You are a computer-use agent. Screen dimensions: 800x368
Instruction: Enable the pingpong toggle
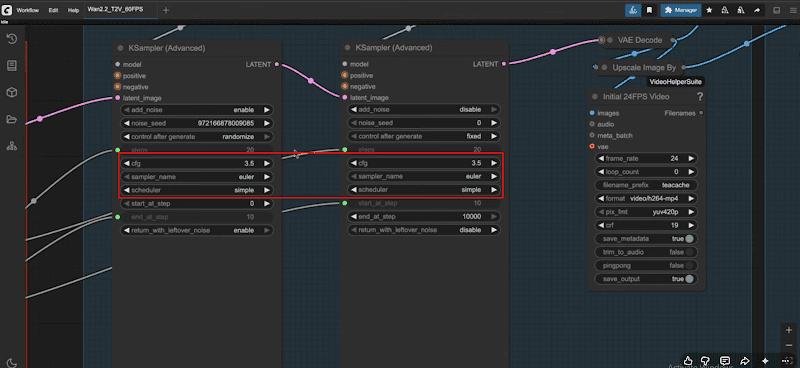point(689,265)
